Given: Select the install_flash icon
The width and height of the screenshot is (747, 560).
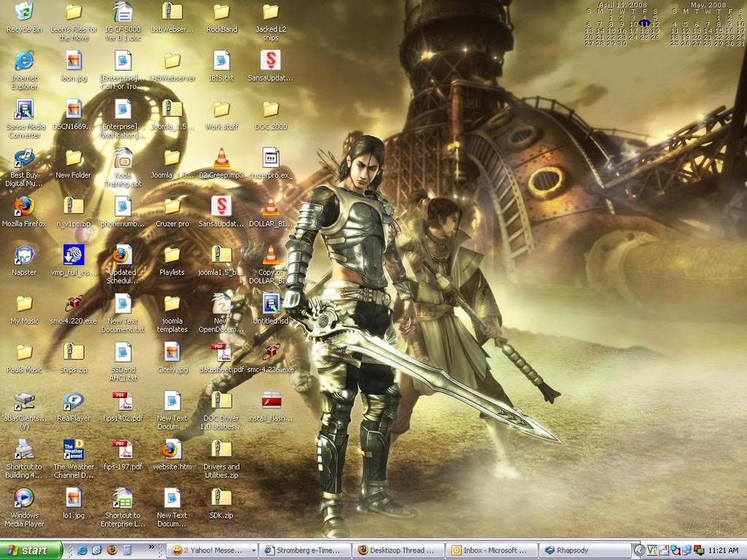Looking at the screenshot, I should (x=271, y=407).
